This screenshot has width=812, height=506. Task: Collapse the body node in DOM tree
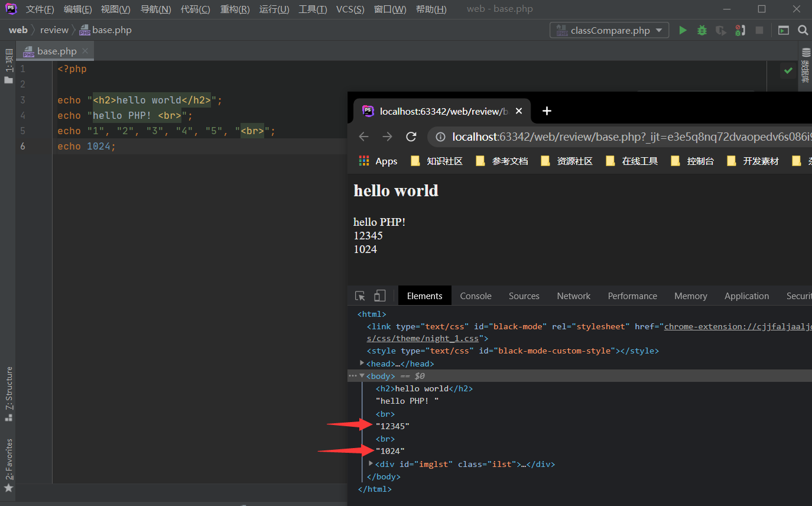coord(362,375)
